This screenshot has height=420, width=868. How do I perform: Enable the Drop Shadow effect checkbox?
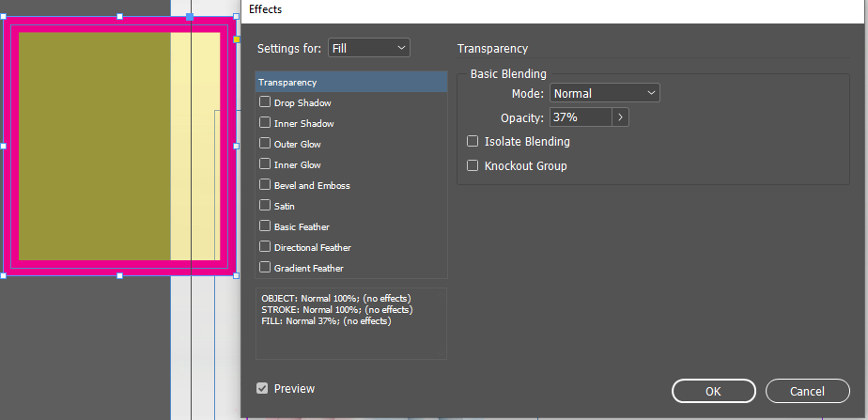266,102
